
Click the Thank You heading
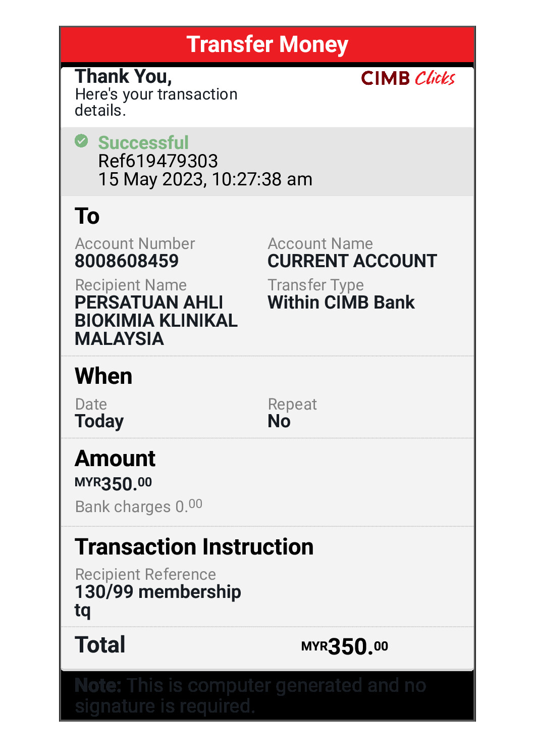(123, 76)
